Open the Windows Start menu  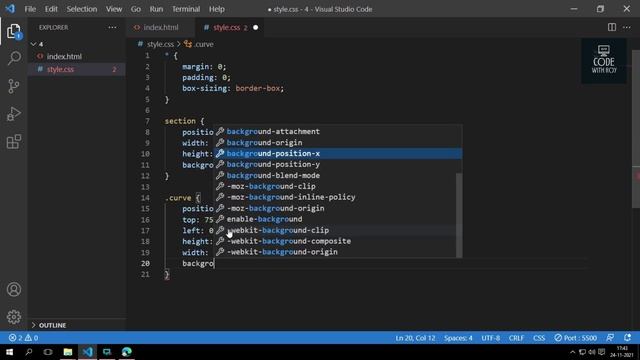click(9, 352)
